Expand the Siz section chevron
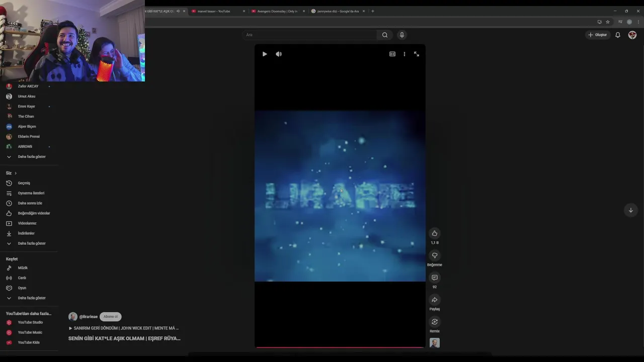The height and width of the screenshot is (362, 644). (16, 173)
